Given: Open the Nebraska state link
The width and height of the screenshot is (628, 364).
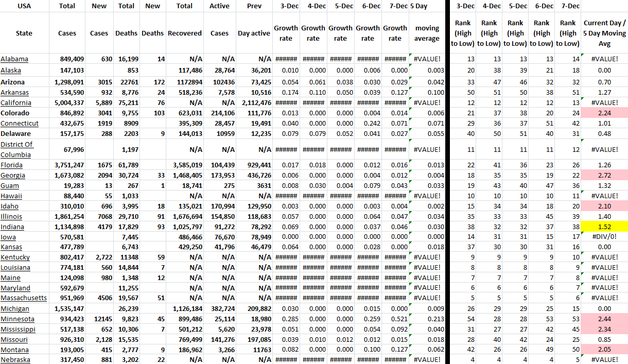Looking at the screenshot, I should tap(15, 359).
